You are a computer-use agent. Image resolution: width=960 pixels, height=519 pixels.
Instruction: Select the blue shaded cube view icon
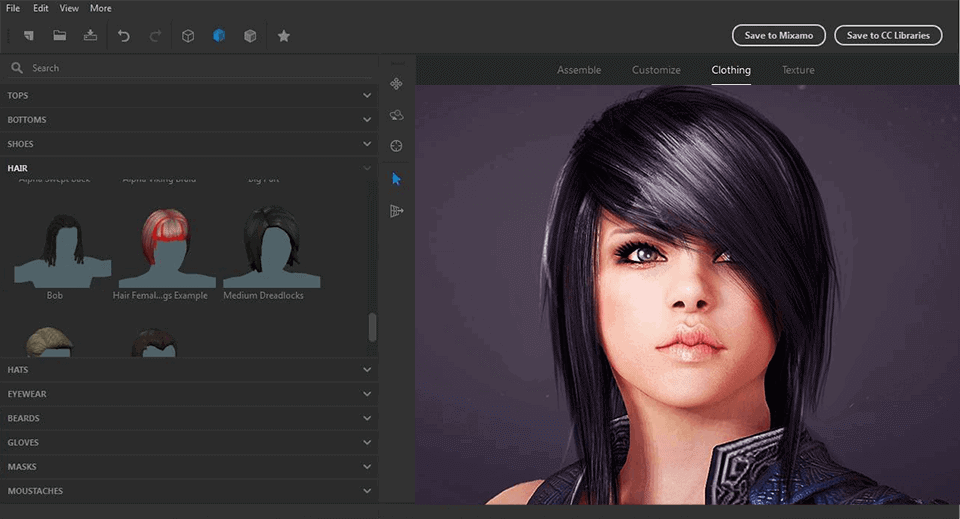pyautogui.click(x=219, y=36)
